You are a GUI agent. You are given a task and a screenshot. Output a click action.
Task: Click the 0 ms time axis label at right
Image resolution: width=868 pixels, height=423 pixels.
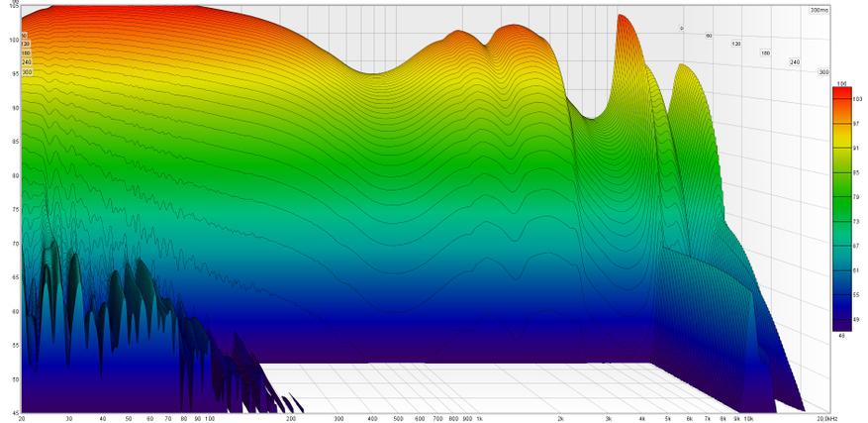pos(682,28)
